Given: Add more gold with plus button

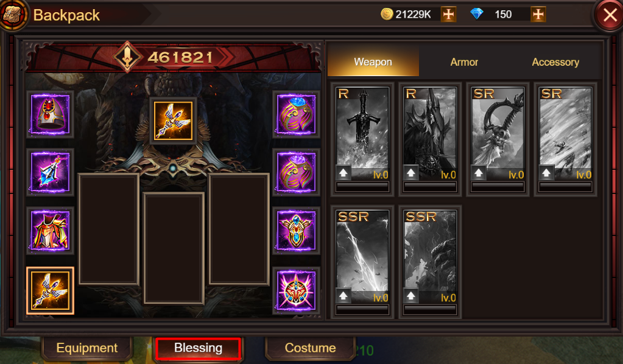Looking at the screenshot, I should pyautogui.click(x=449, y=14).
